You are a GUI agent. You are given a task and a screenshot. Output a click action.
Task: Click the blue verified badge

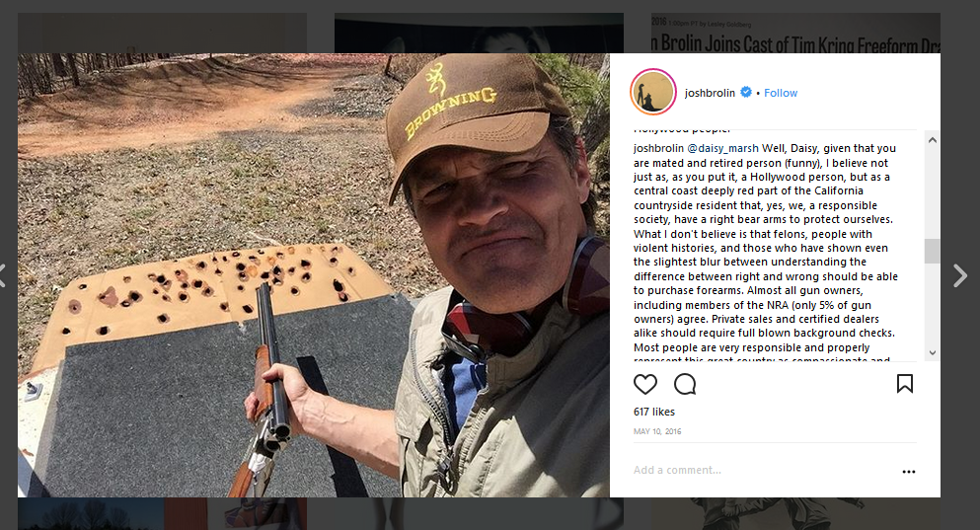coord(746,93)
